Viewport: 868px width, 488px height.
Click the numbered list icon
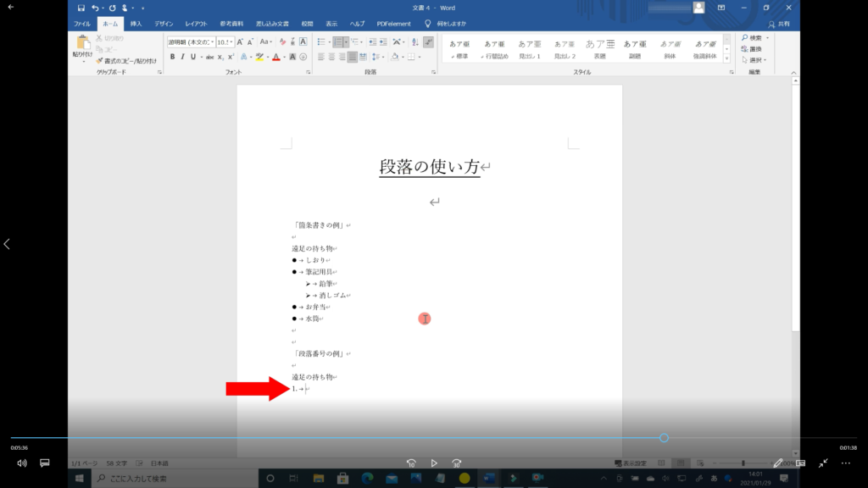338,42
